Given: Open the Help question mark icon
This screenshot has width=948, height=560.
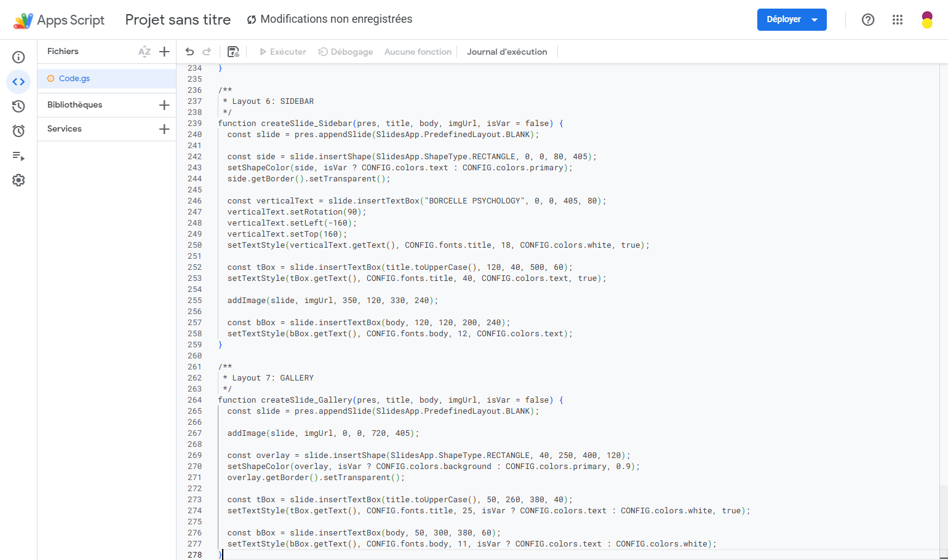Looking at the screenshot, I should [868, 20].
